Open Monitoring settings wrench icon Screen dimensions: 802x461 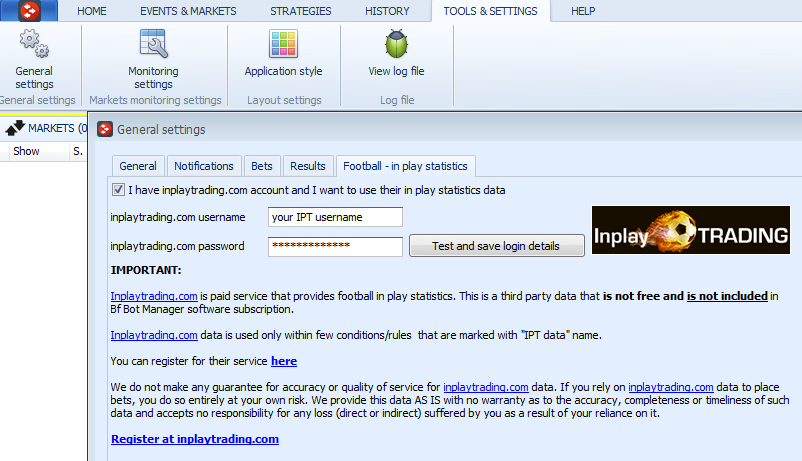click(x=153, y=43)
